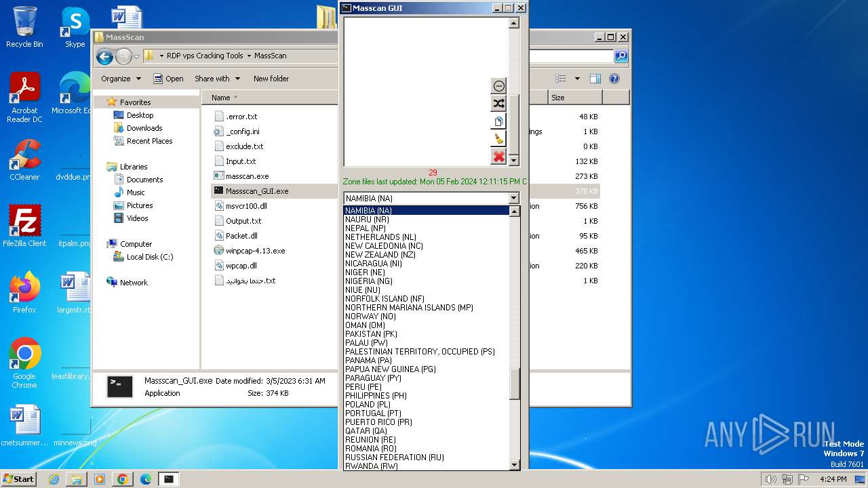Click the Start button on the taskbar
This screenshot has width=868, height=488.
coord(19,479)
